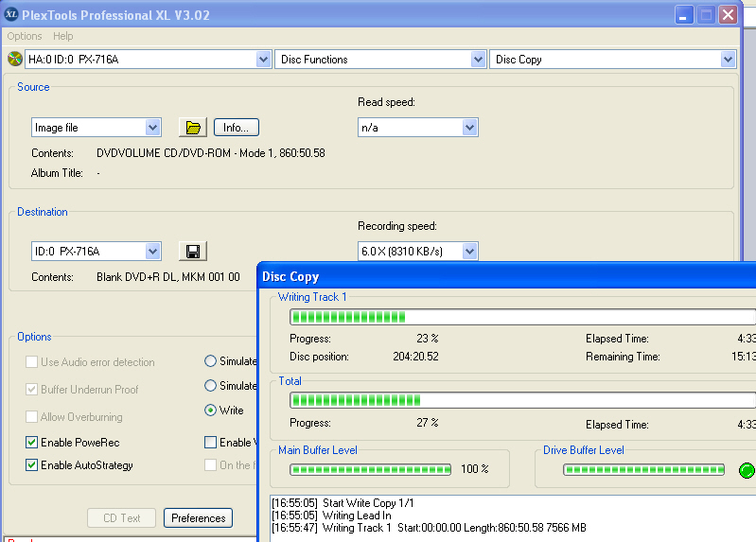Click the CD Text button
This screenshot has height=542, width=756.
(121, 518)
